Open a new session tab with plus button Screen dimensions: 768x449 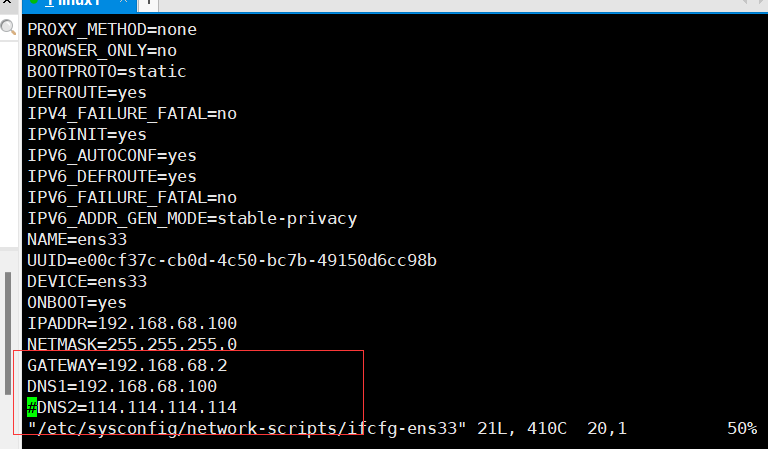147,4
